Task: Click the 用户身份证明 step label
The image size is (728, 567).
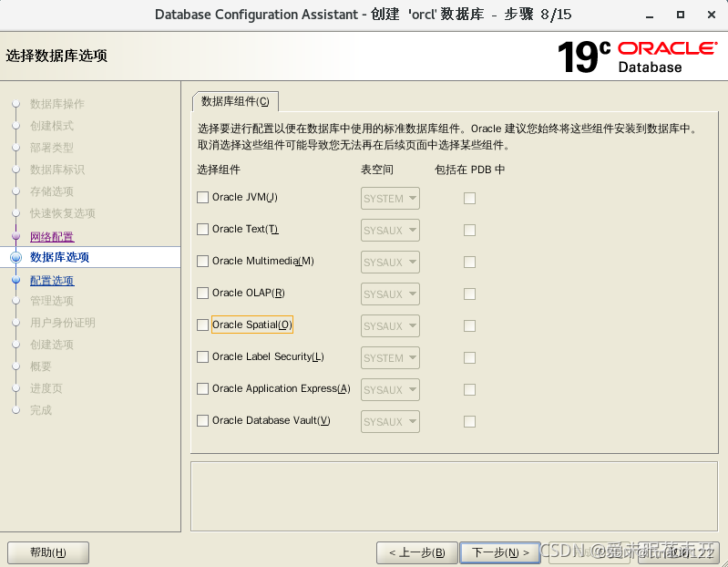Action: [63, 323]
